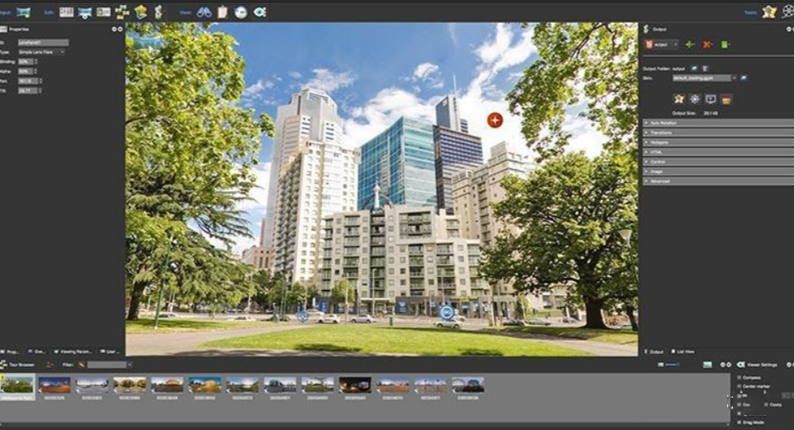Screen dimensions: 794x430
Task: Click the round globe View icon
Action: tap(241, 12)
